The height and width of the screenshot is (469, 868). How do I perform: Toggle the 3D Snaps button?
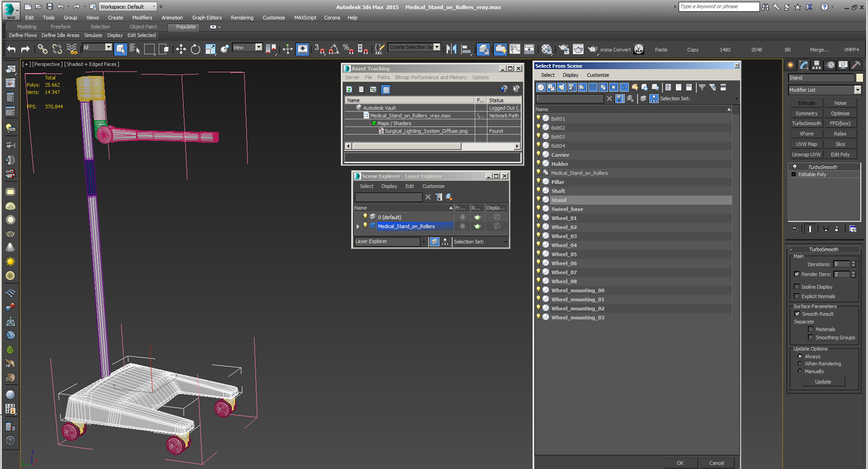(x=320, y=49)
